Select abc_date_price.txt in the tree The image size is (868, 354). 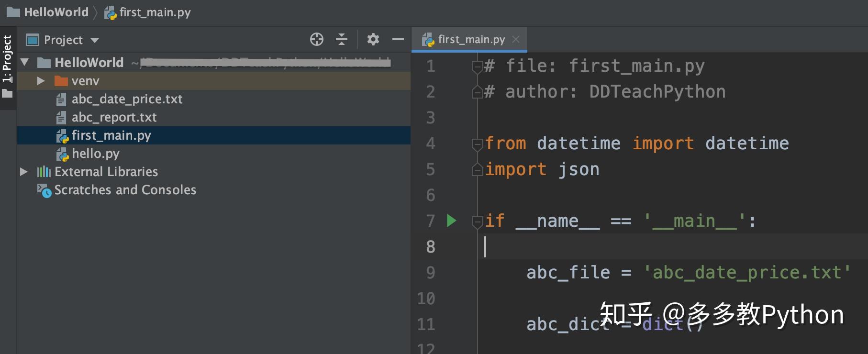(214, 99)
